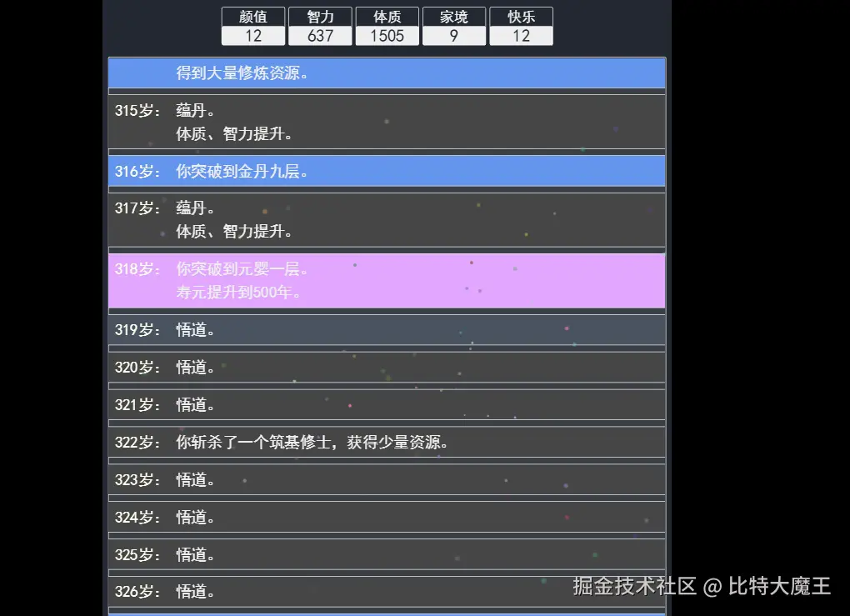Click the 智力 stat box showing 637
The height and width of the screenshot is (616, 850).
point(320,27)
